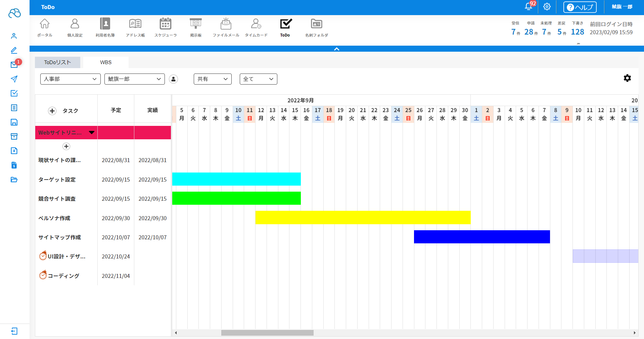Viewport: 644px width, 339px height.
Task: Click the ヘルプ help button
Action: point(580,7)
